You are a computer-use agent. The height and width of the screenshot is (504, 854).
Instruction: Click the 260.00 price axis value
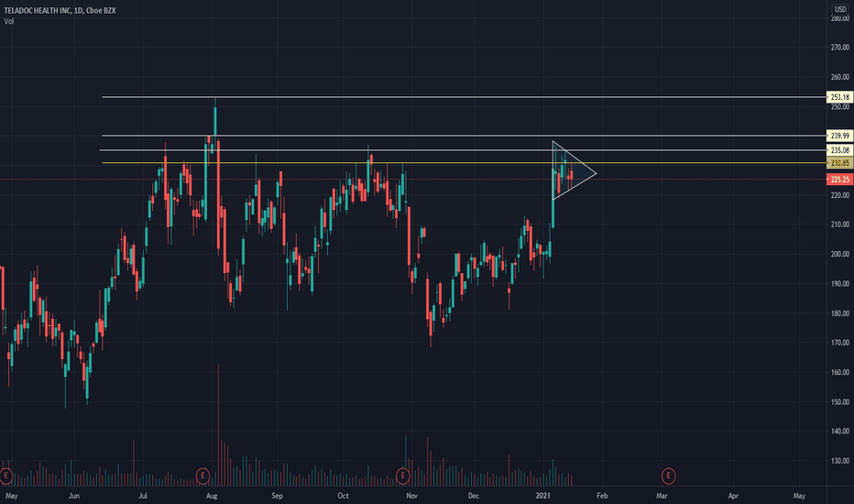coord(840,77)
